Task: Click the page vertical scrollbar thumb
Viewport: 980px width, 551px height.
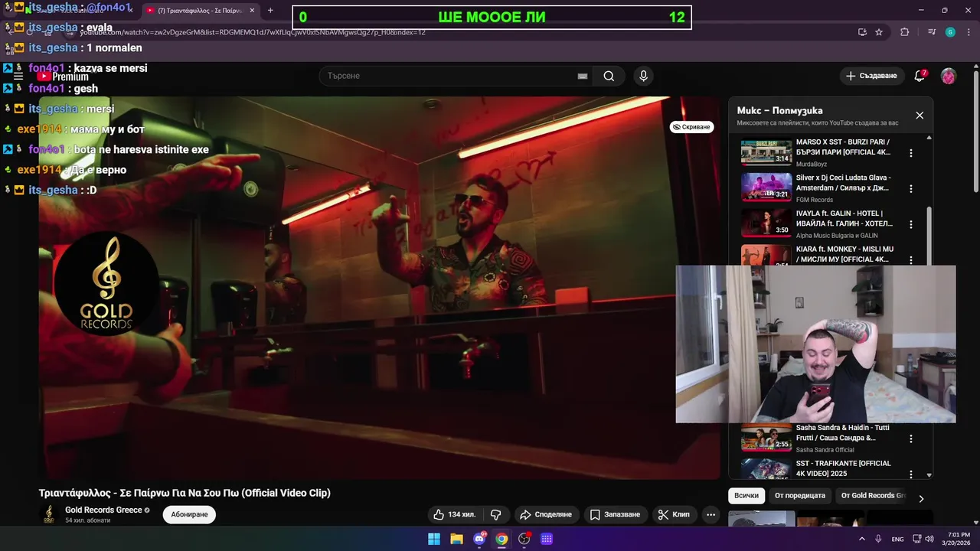Action: tap(975, 130)
